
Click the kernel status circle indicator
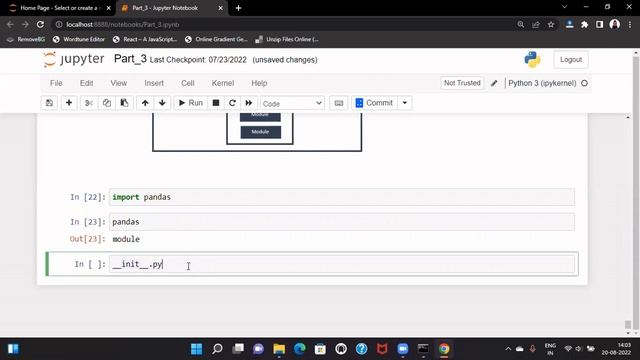(584, 83)
